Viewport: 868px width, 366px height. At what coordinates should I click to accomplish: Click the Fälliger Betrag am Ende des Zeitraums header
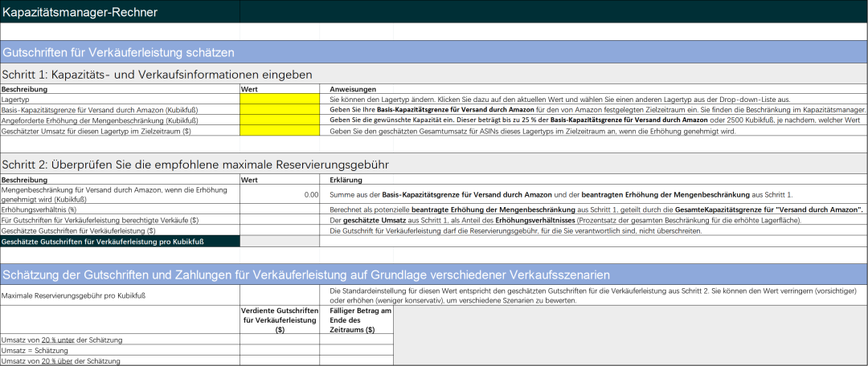(x=356, y=319)
